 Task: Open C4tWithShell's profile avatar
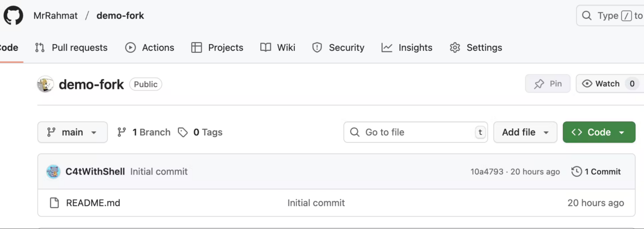click(53, 172)
